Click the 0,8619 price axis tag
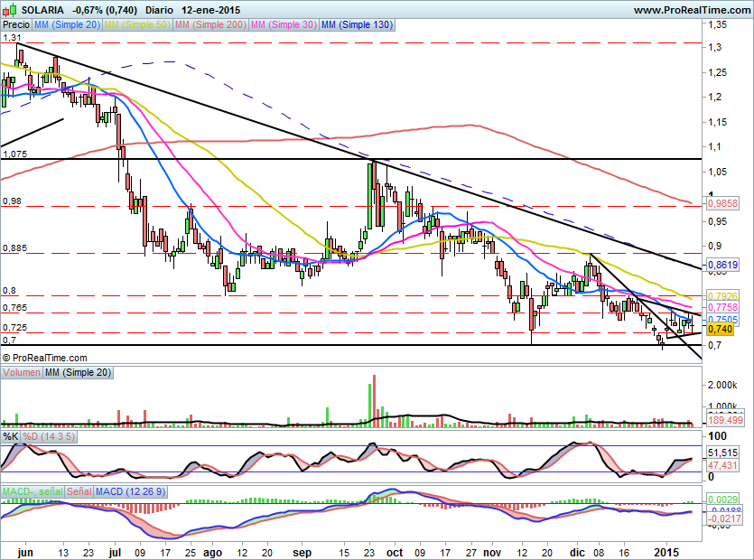 coord(721,265)
